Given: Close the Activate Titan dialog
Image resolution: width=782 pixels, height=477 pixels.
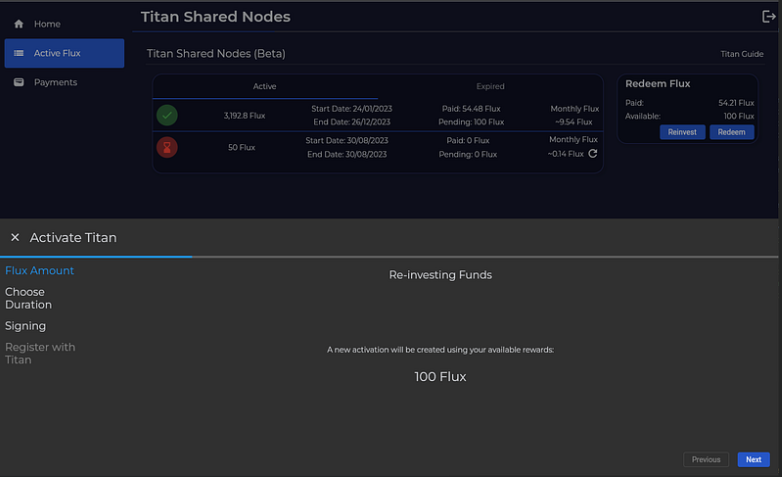Looking at the screenshot, I should (15, 238).
